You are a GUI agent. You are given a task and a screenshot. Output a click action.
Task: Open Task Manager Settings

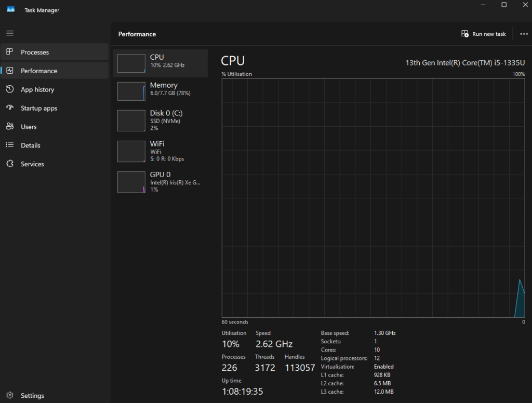pos(55,395)
